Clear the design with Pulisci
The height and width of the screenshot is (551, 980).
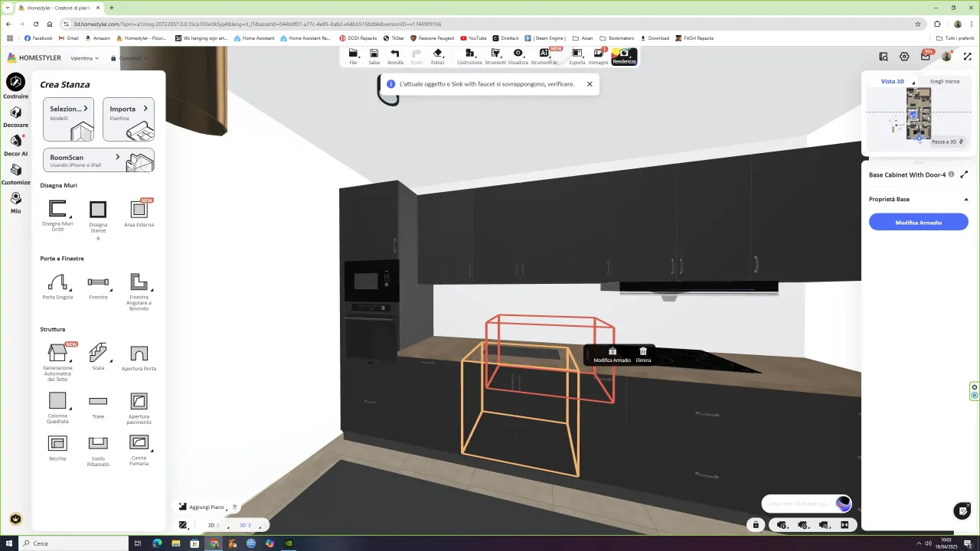[x=437, y=57]
